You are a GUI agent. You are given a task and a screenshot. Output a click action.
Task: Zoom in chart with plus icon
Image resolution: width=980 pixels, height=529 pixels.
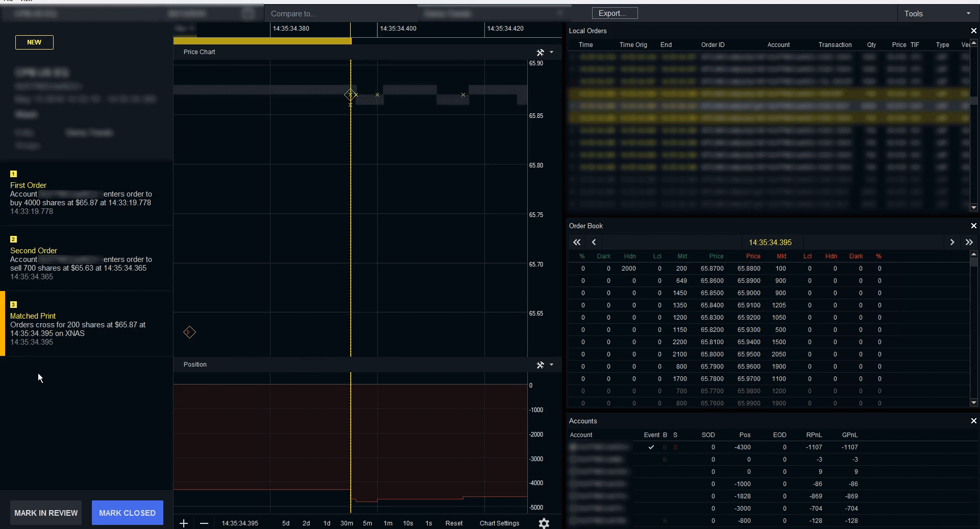pos(184,523)
